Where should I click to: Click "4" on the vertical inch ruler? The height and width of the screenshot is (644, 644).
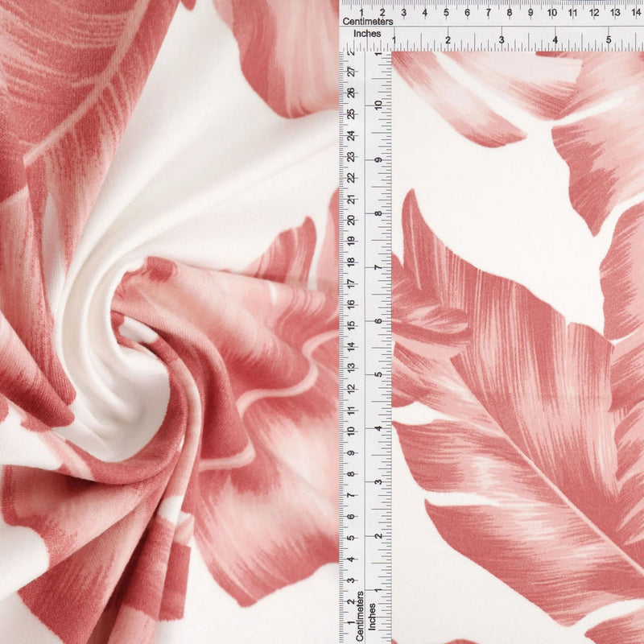[378, 428]
